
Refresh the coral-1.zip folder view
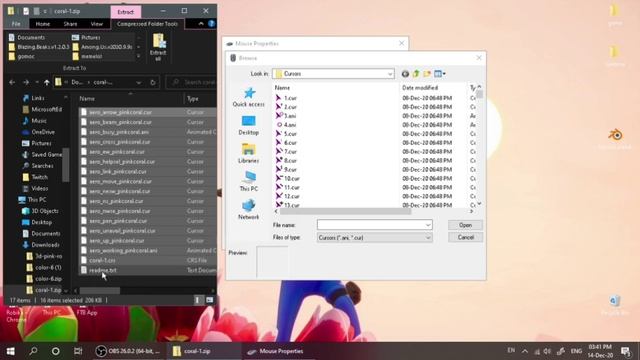(x=153, y=82)
